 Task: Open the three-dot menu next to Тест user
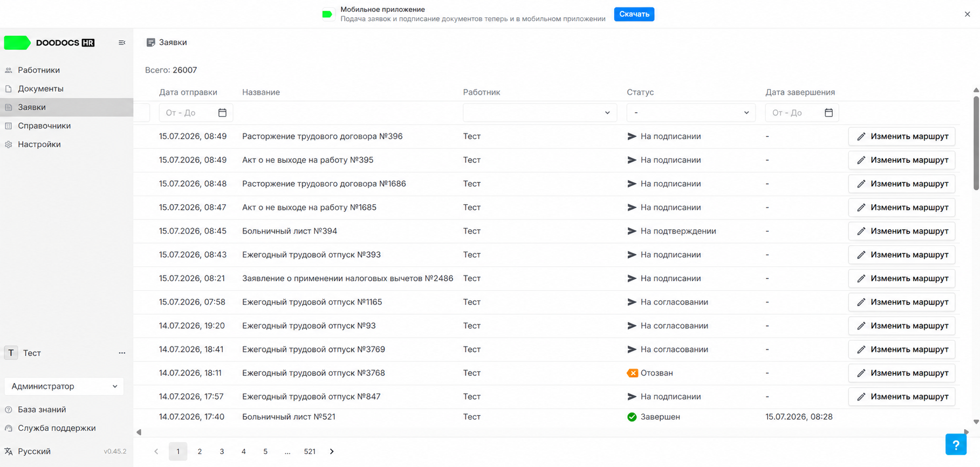point(122,353)
